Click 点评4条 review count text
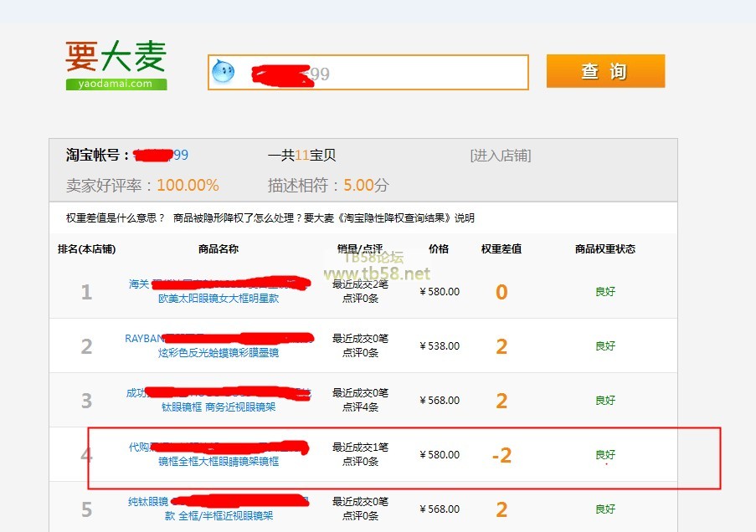This screenshot has height=532, width=756. pyautogui.click(x=360, y=407)
